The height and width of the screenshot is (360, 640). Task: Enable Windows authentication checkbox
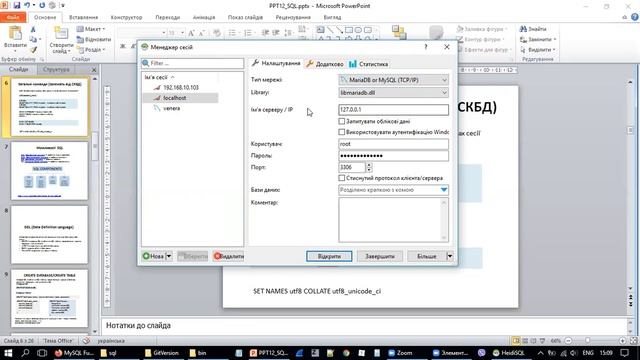pos(342,132)
